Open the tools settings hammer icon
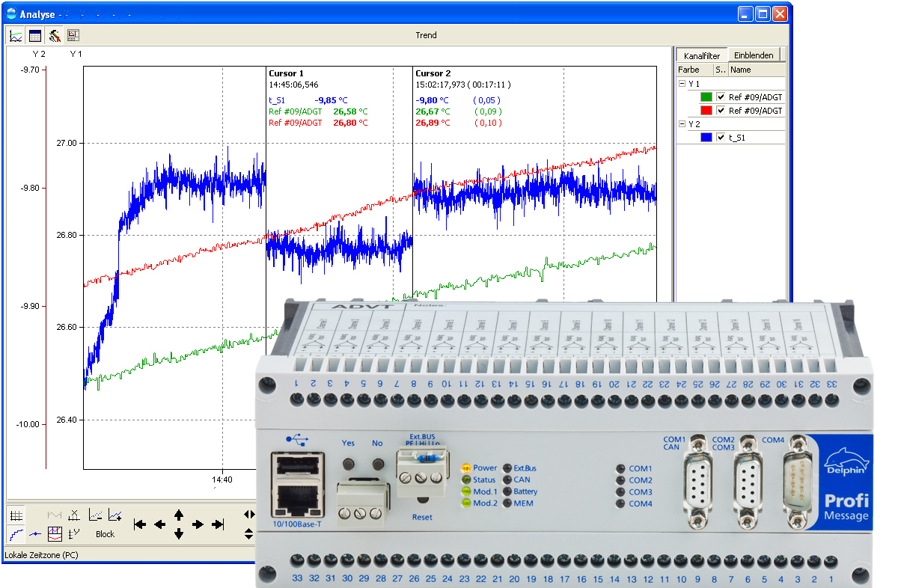 (x=54, y=35)
